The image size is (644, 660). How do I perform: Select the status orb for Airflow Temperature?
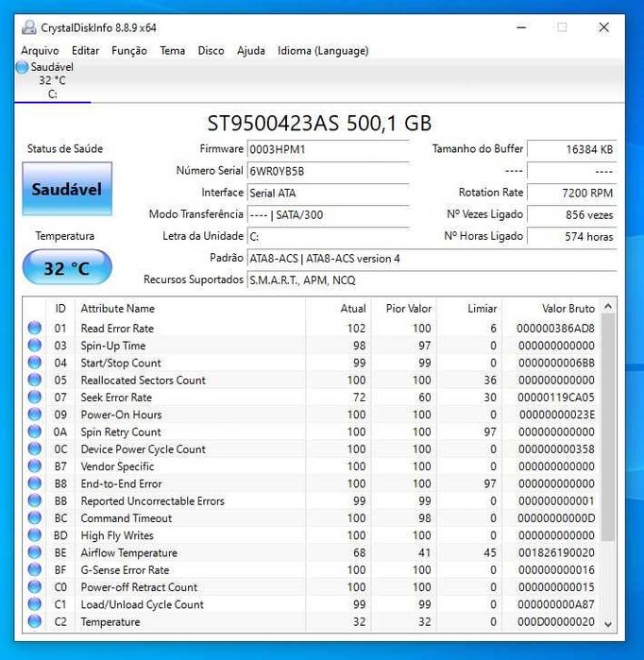click(x=35, y=552)
